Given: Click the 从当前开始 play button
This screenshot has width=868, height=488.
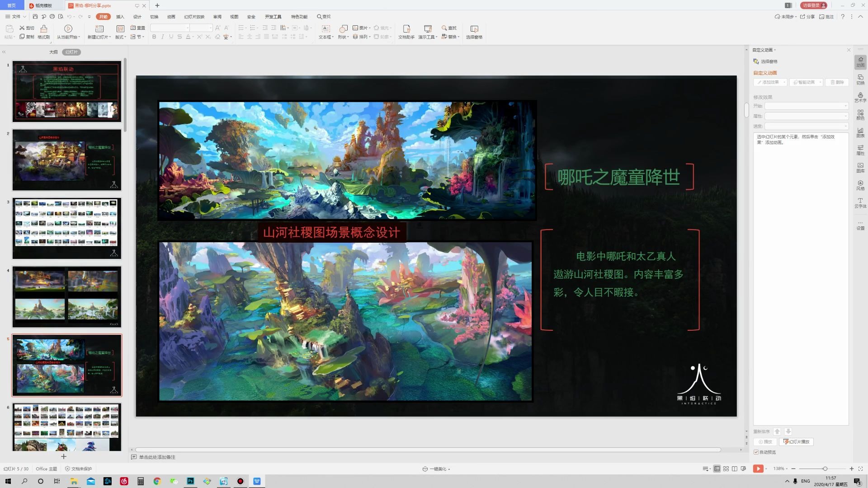Looking at the screenshot, I should (x=68, y=32).
